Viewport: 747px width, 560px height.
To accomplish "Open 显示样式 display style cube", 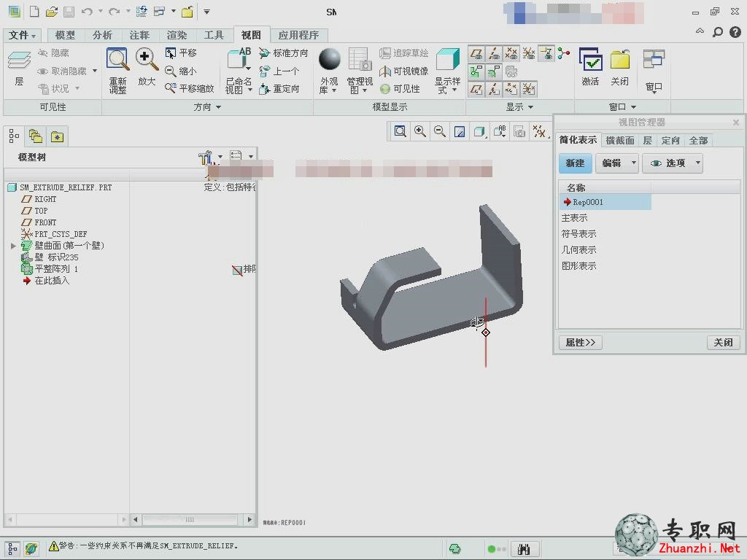I will click(x=447, y=71).
